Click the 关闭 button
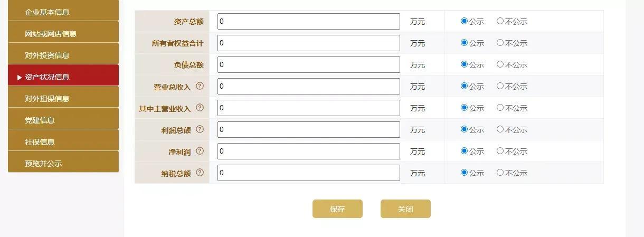Viewport: 644px width, 237px height. [x=405, y=209]
